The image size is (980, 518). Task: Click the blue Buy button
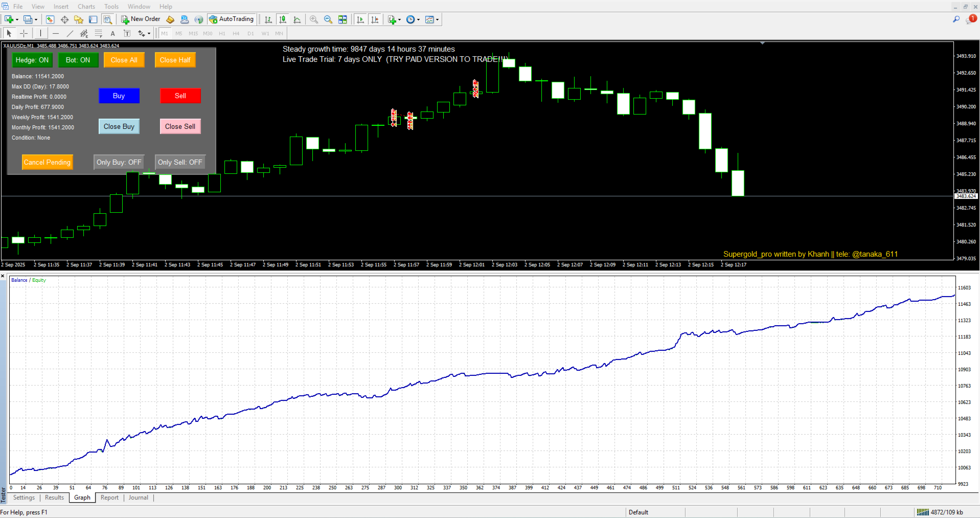[x=119, y=96]
